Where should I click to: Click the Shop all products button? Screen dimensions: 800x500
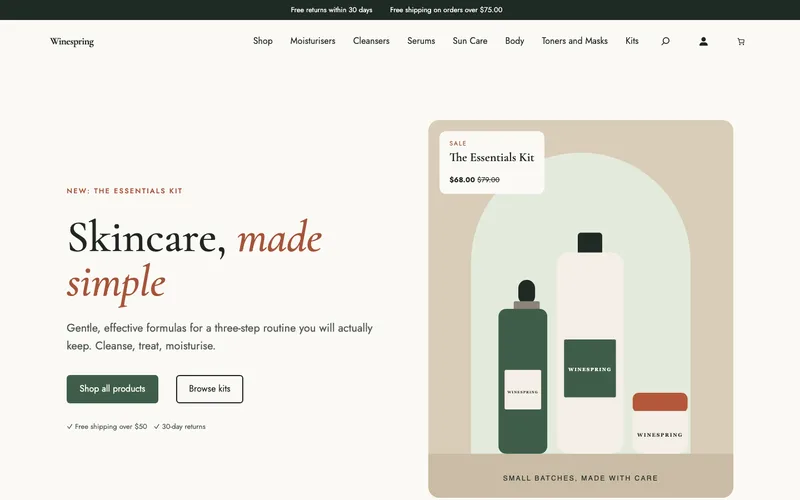point(112,389)
